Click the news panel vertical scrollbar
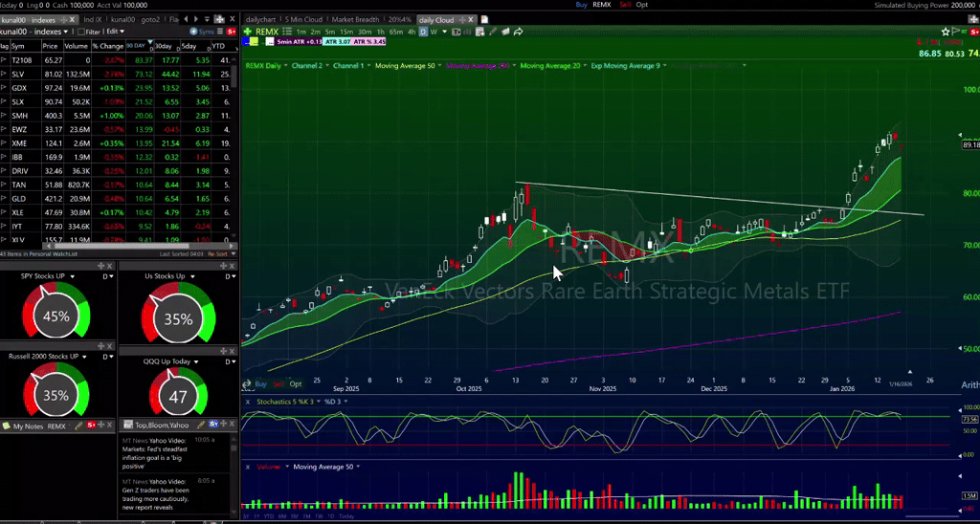 pyautogui.click(x=234, y=448)
